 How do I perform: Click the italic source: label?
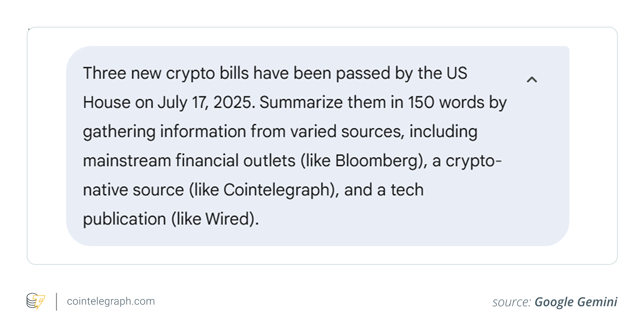[511, 302]
